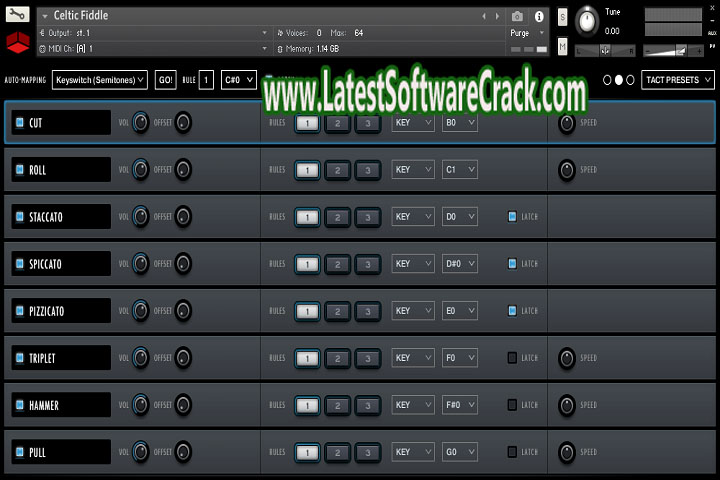
Task: Click the PIZZICATO offset knob
Action: coord(183,311)
